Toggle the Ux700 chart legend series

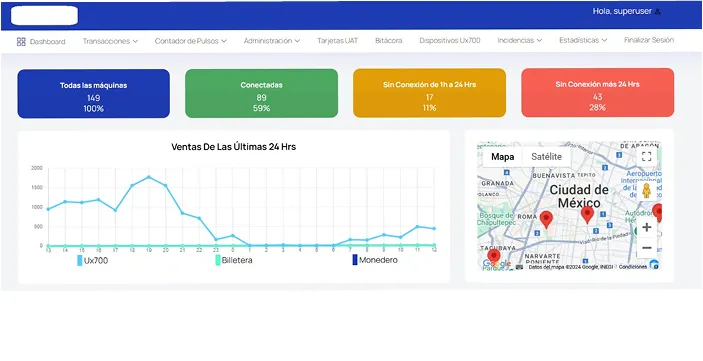click(92, 260)
